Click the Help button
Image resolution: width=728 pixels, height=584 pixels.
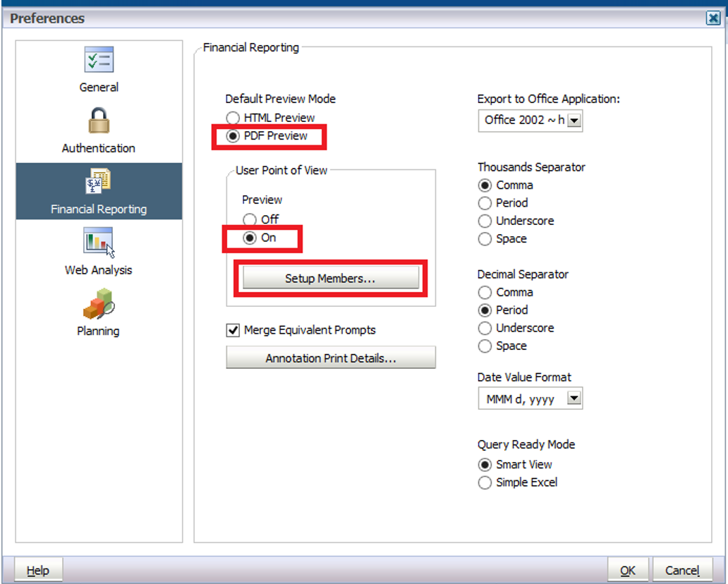[x=38, y=571]
